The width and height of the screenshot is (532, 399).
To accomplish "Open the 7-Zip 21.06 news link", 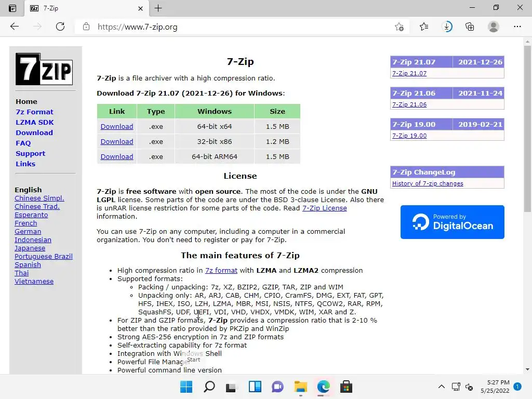I will [409, 104].
